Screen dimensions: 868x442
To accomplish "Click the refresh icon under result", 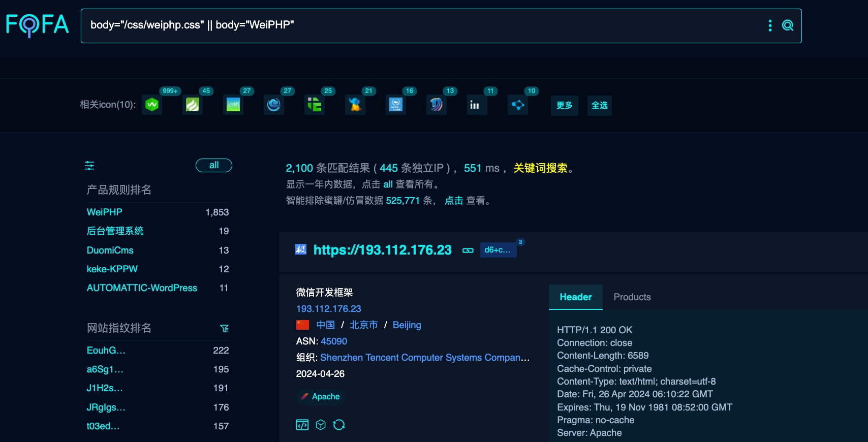I will 339,425.
